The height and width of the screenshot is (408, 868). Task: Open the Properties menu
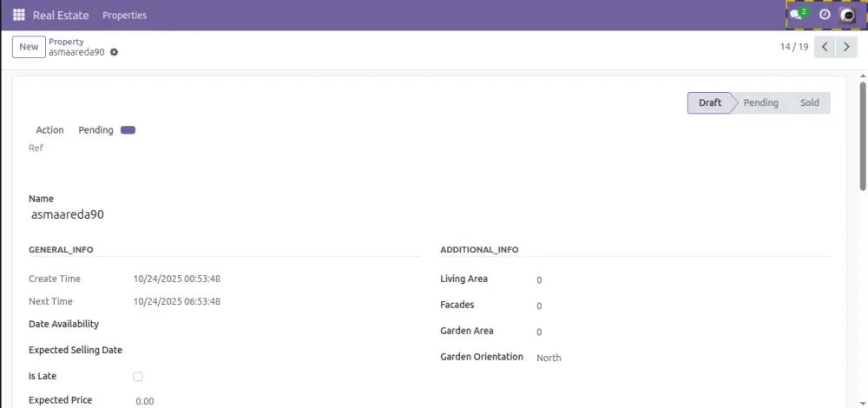click(124, 16)
